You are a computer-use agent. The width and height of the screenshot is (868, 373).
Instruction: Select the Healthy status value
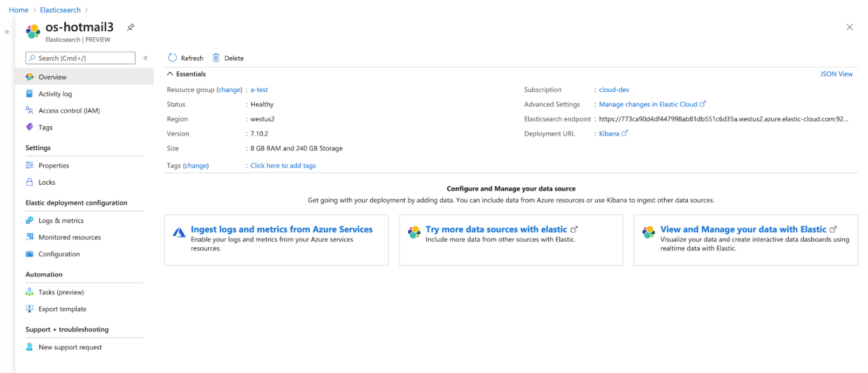click(262, 104)
